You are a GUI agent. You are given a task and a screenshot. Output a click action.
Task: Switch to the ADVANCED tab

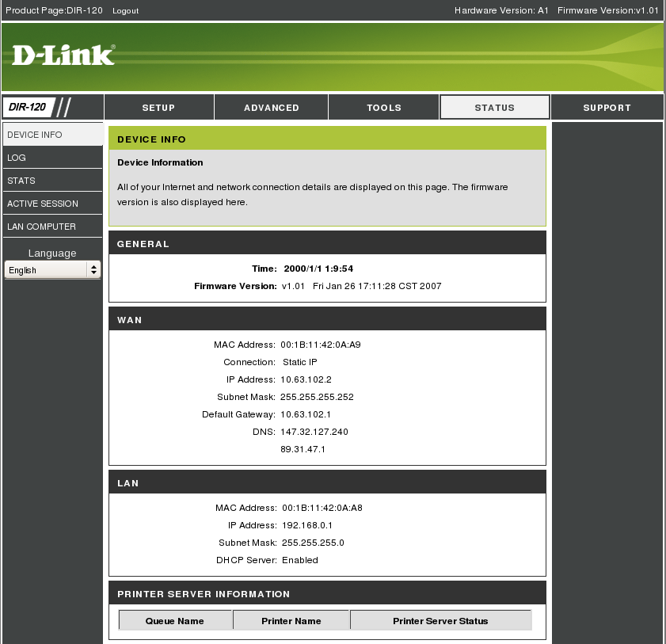click(272, 108)
